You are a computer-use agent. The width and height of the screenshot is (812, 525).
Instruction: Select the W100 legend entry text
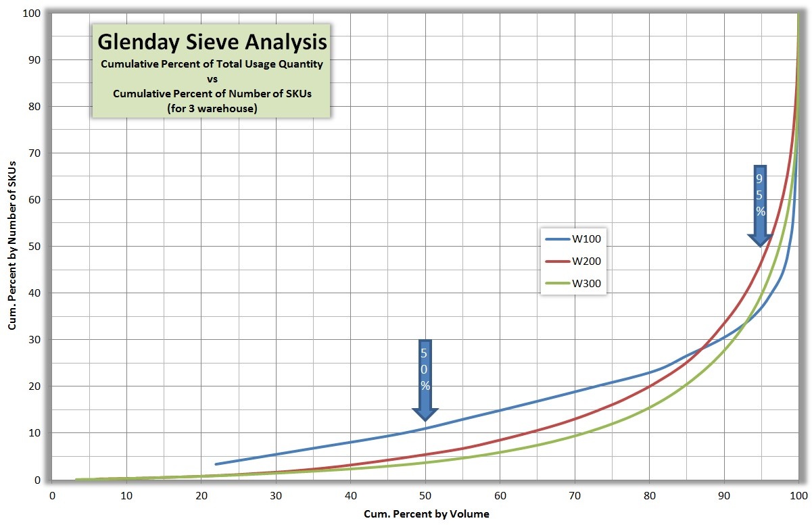[x=587, y=239]
